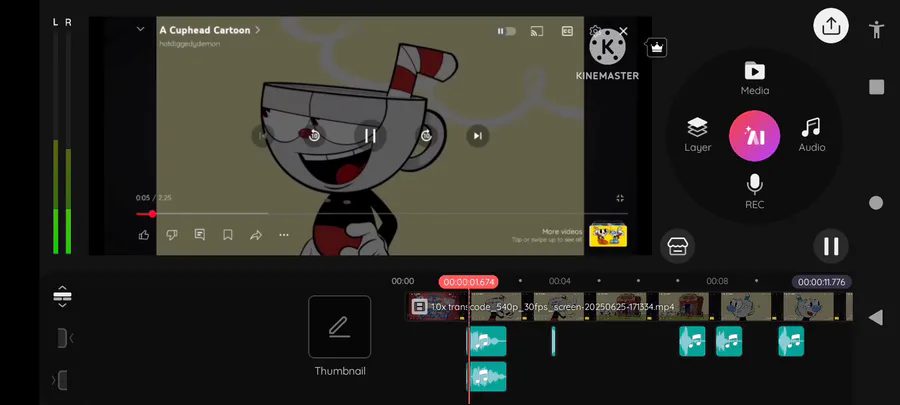Image resolution: width=900 pixels, height=405 pixels.
Task: Select the second-row audio clip
Action: pos(487,376)
